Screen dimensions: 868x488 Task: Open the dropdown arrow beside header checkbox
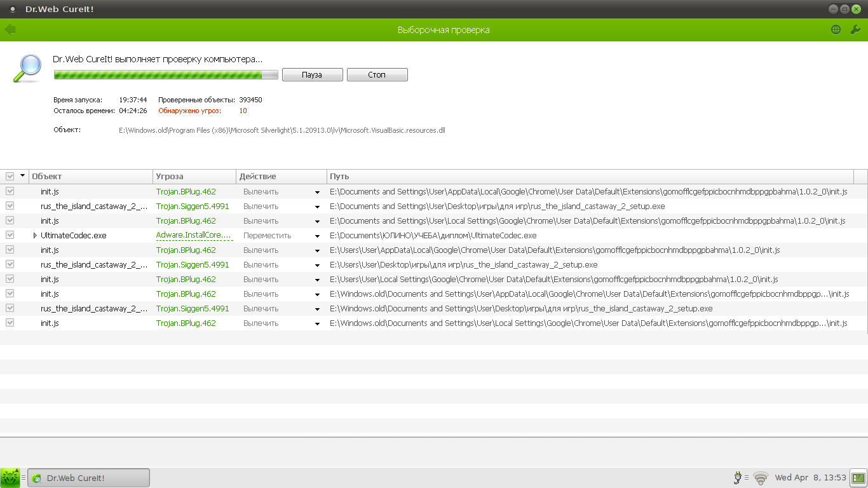click(x=23, y=176)
